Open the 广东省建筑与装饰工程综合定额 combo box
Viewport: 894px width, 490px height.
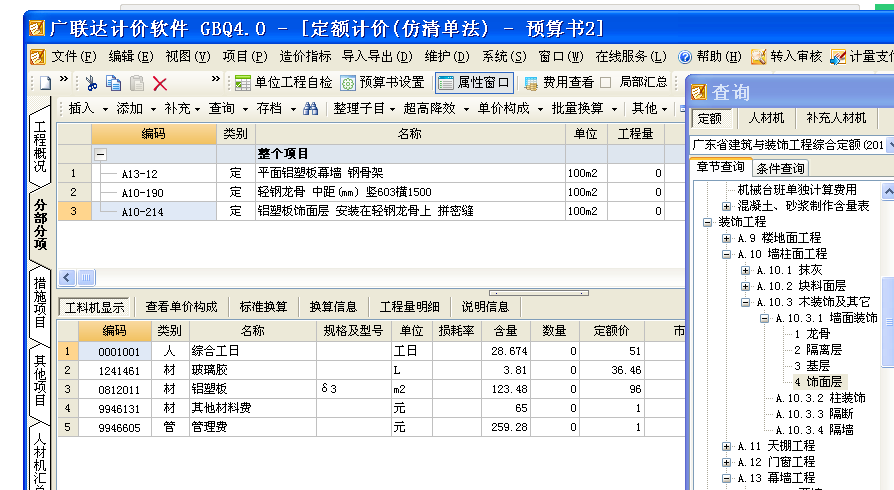791,145
